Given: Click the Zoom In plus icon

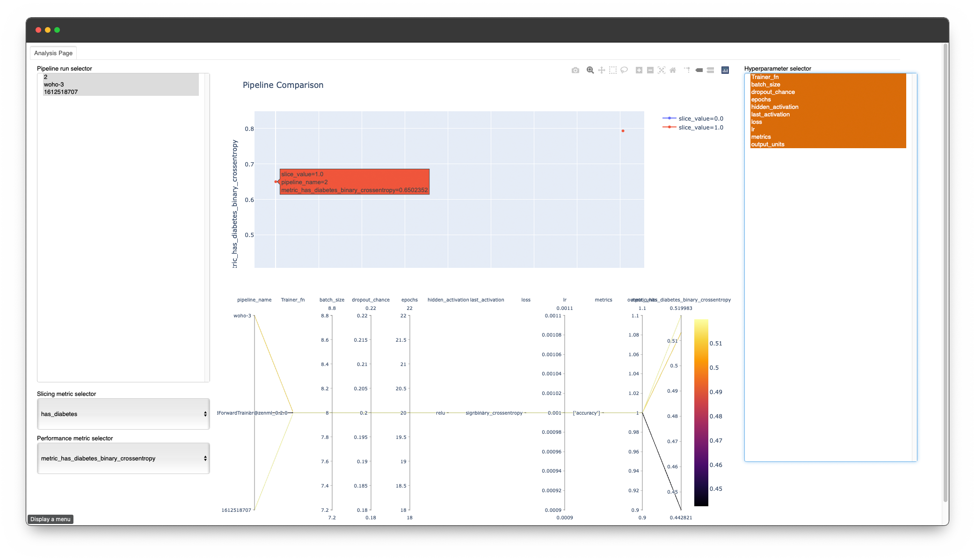Looking at the screenshot, I should point(639,70).
